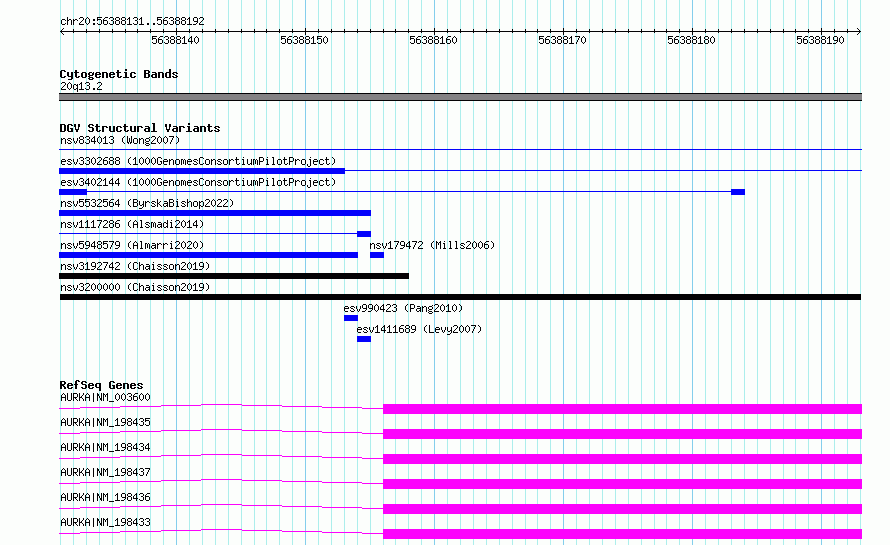Click the gray 20q13.2 cytoband bar
Viewport: 890px width, 545px height.
(460, 97)
